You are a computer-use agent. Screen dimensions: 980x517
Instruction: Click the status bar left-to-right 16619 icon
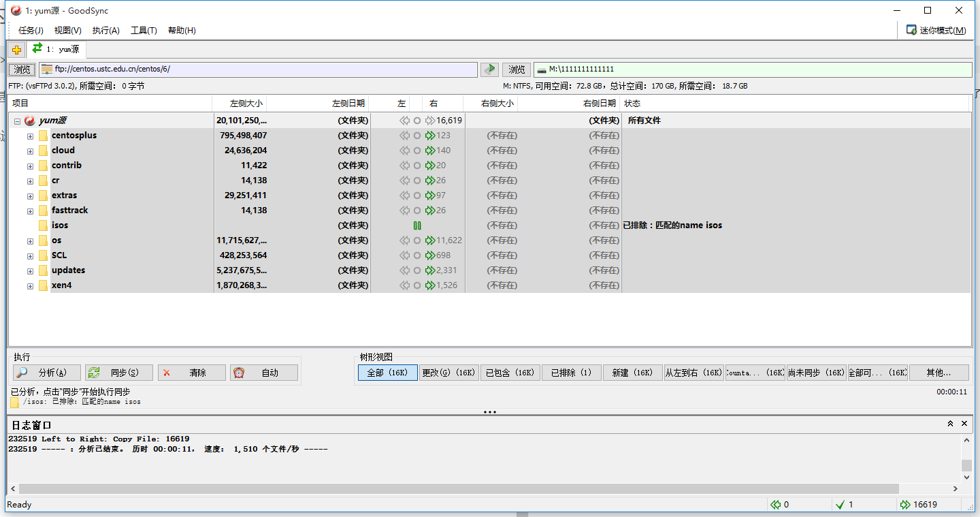click(x=905, y=505)
